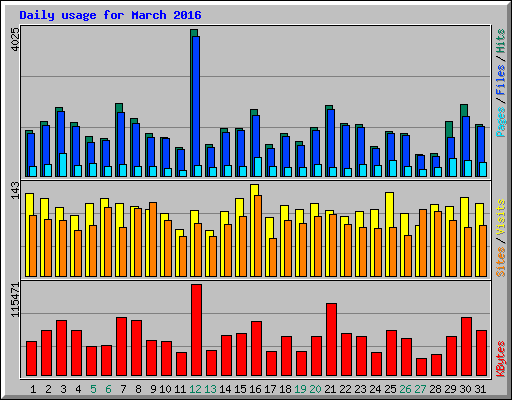Select the tallest yellow visits bar for day 16
The height and width of the screenshot is (400, 512).
click(x=253, y=230)
